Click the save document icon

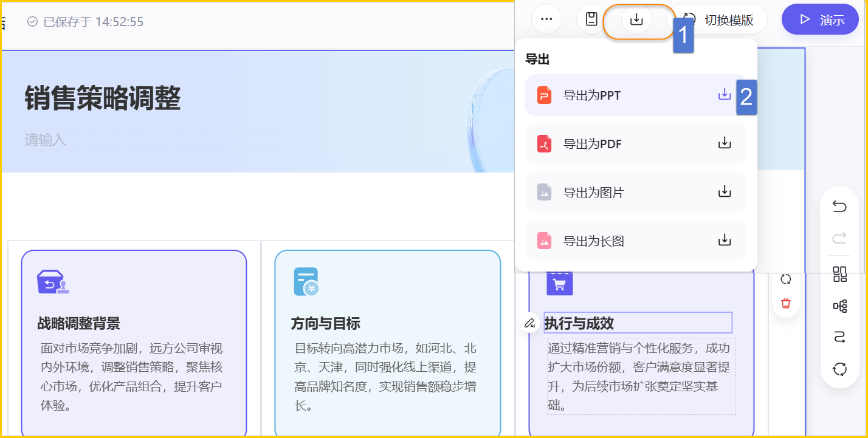pyautogui.click(x=591, y=19)
